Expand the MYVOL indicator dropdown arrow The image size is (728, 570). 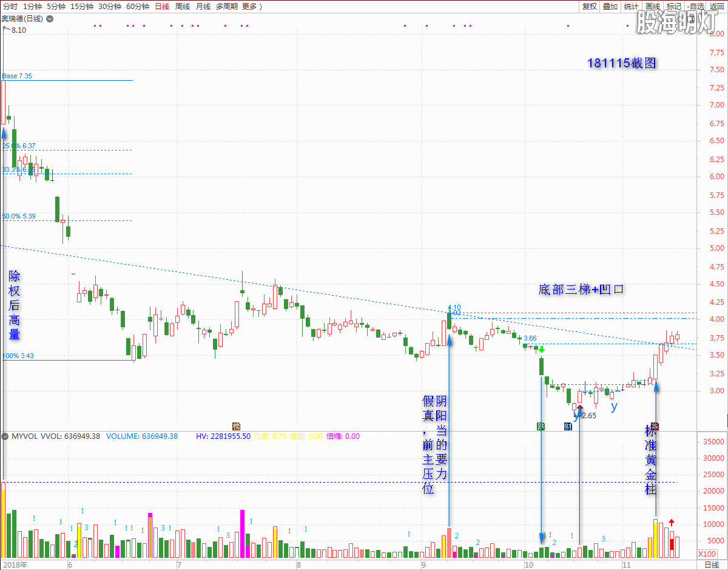click(x=5, y=436)
